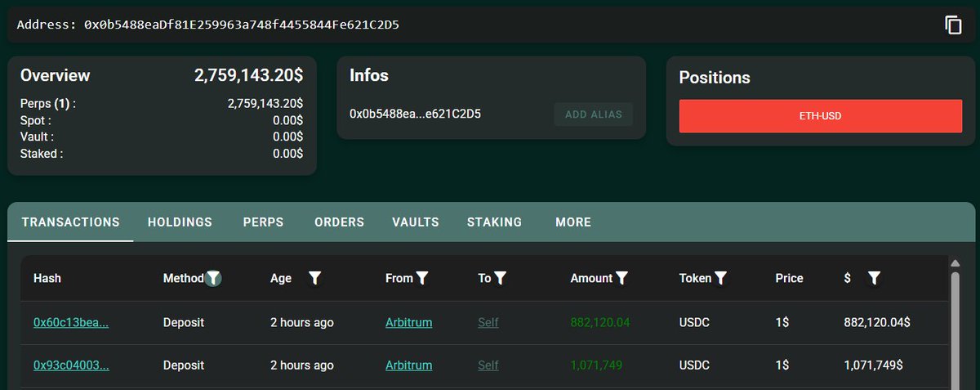
Task: Open the From column filter icon
Action: pyautogui.click(x=422, y=278)
